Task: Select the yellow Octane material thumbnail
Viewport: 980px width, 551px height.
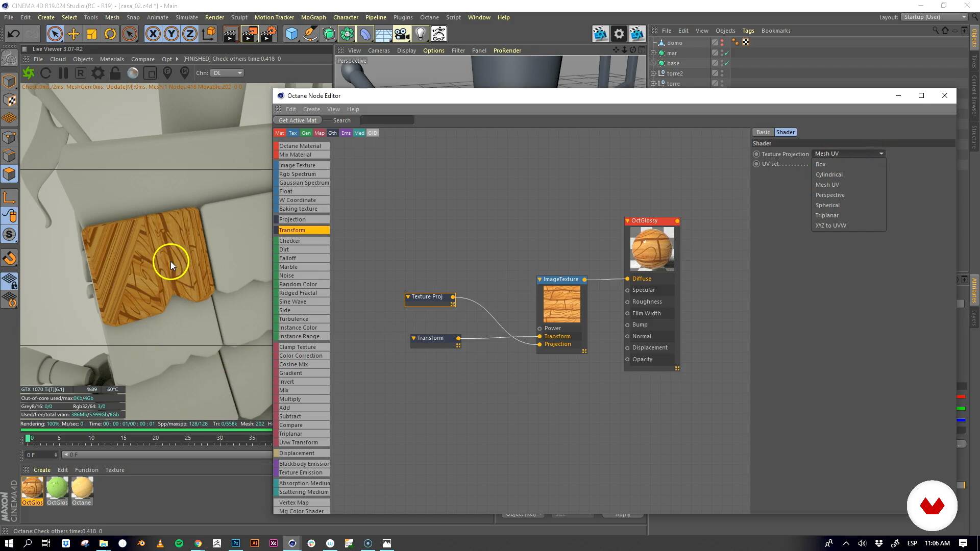Action: pos(82,488)
